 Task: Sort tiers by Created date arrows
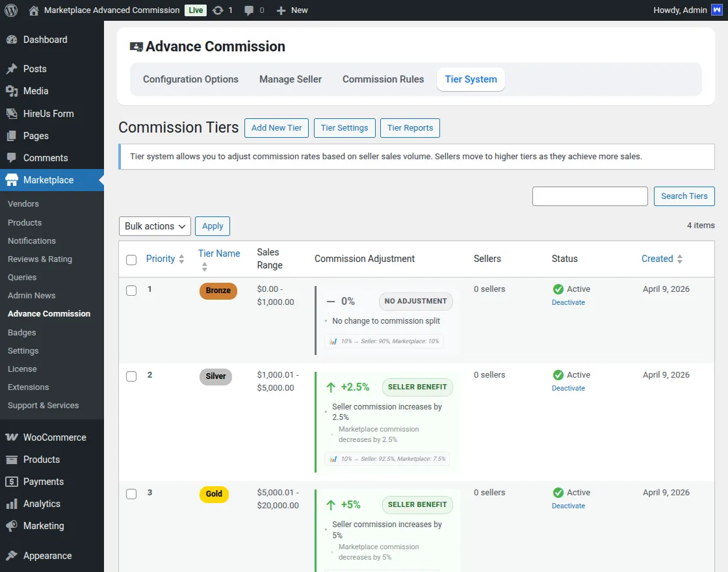click(x=679, y=259)
